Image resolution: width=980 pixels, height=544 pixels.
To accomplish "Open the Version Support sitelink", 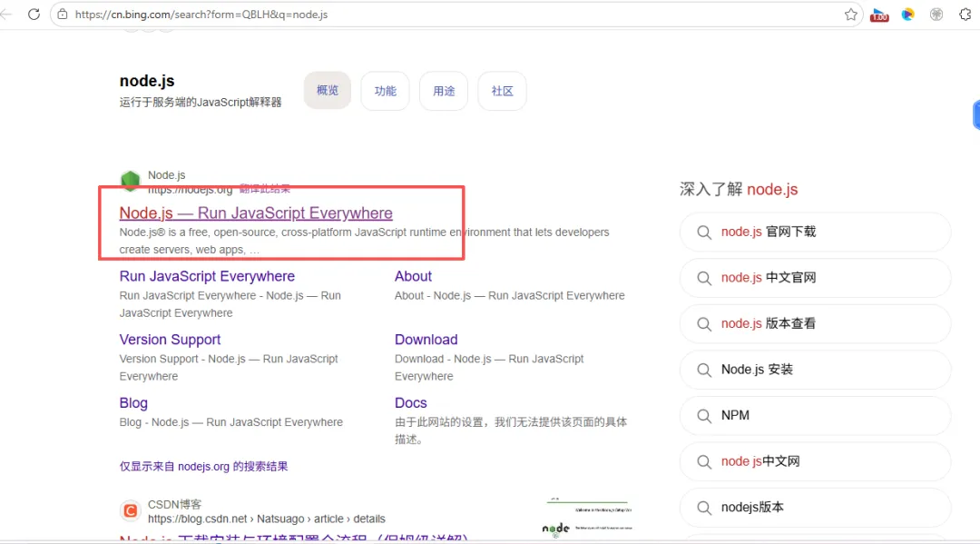I will (170, 340).
